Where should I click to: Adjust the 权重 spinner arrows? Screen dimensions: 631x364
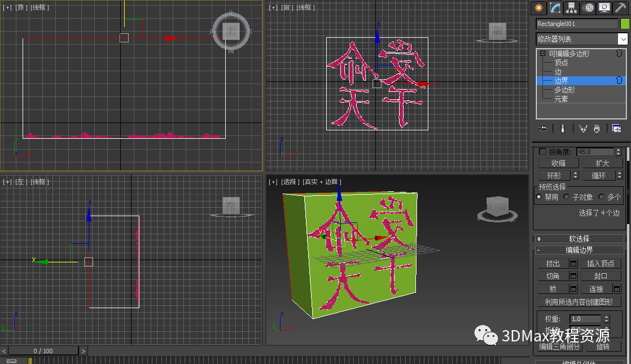[607, 319]
